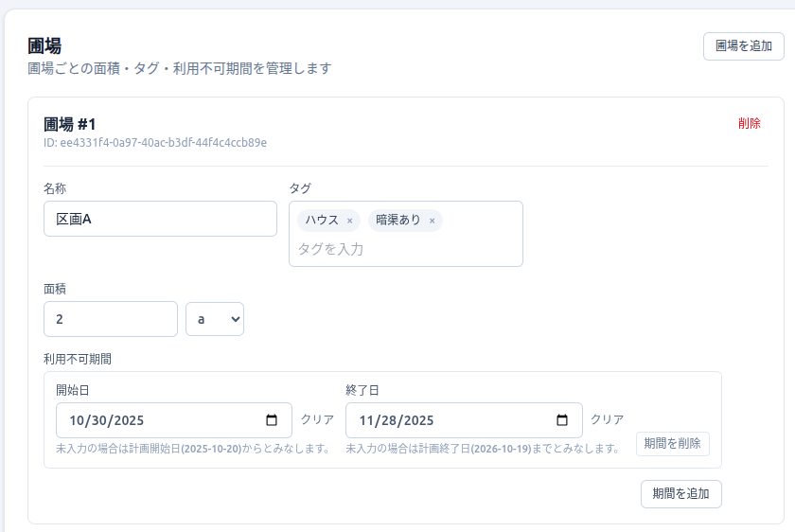
Task: Clear the 開始日 using its クリア button
Action: (317, 419)
